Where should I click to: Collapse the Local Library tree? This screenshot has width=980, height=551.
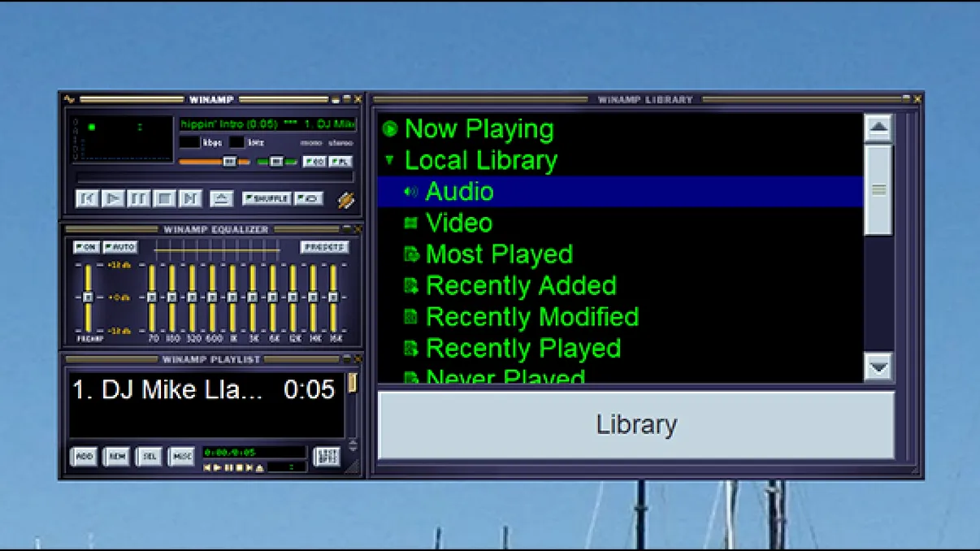pyautogui.click(x=389, y=160)
